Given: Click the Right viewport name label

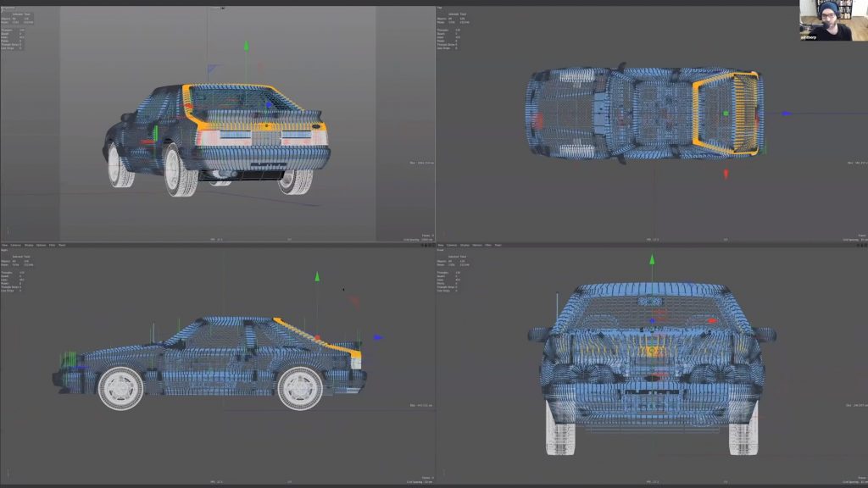Looking at the screenshot, I should [x=4, y=250].
